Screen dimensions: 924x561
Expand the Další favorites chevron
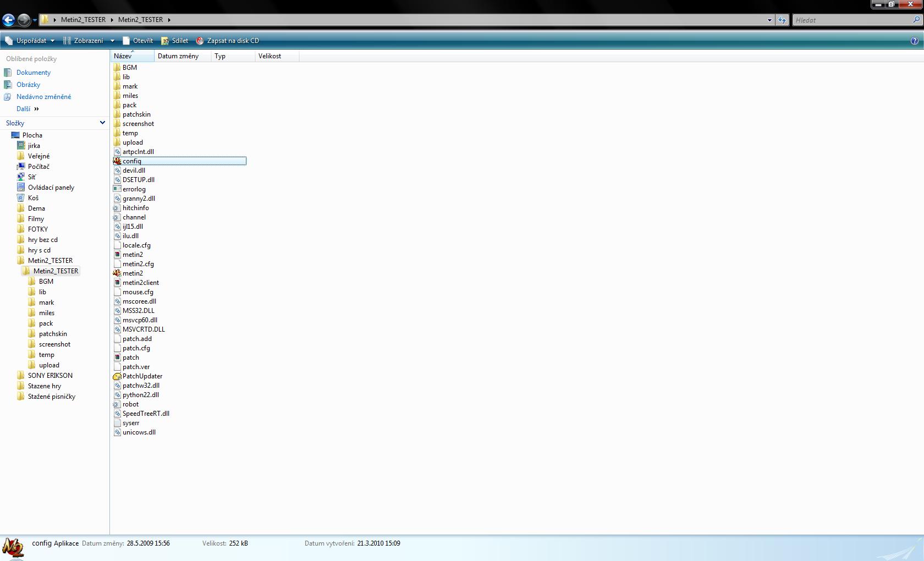tap(36, 109)
